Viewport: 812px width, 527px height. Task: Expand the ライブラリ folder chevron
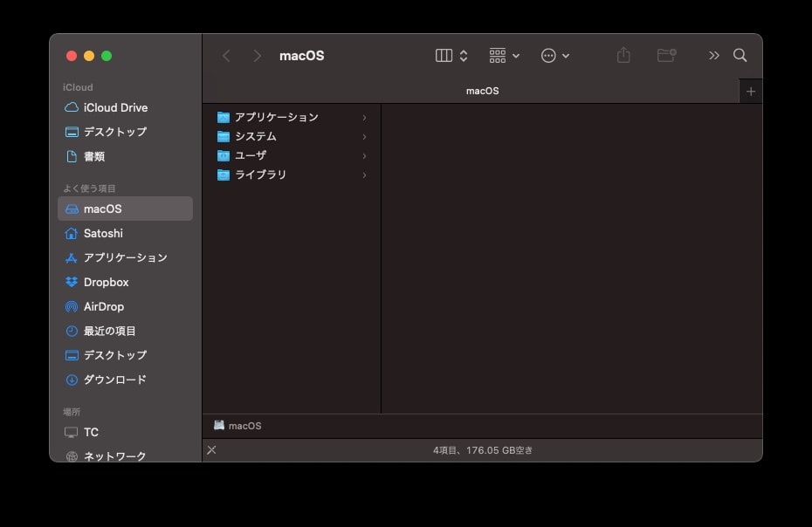tap(364, 175)
